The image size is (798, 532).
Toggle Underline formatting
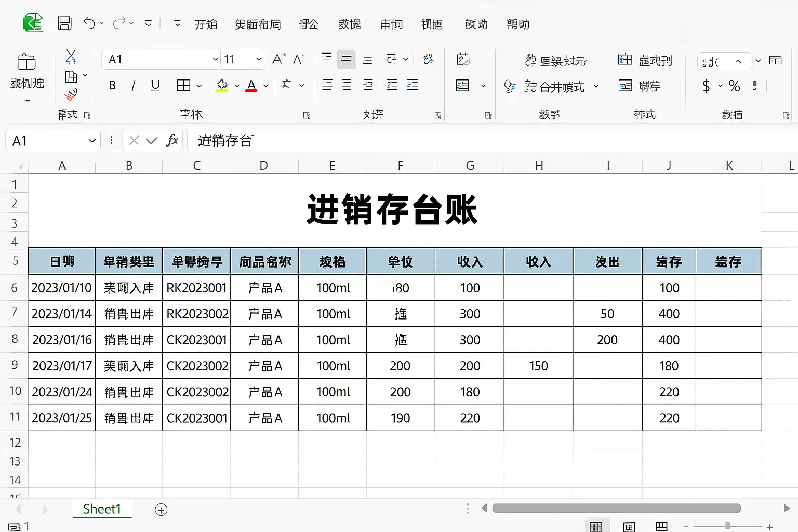(155, 85)
